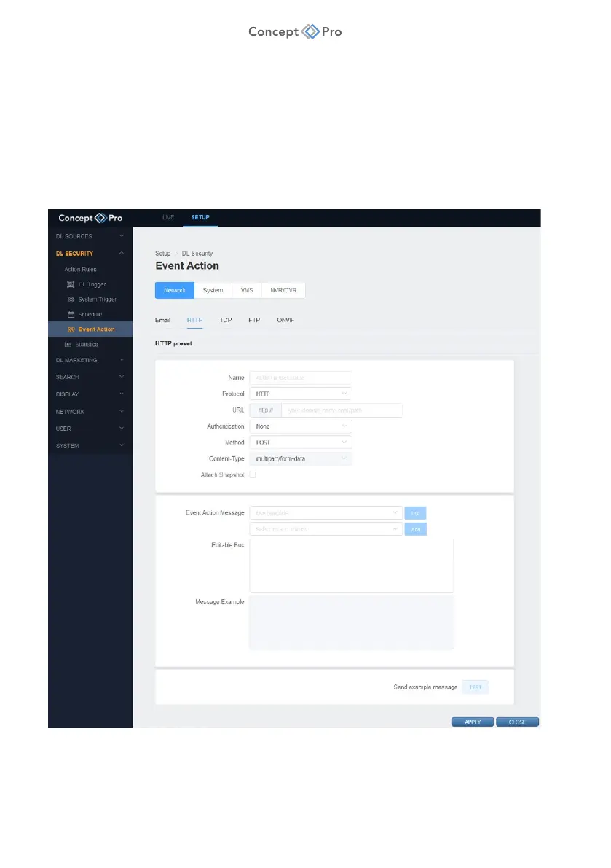
Task: Click the http:// URL prefix box
Action: coord(265,410)
